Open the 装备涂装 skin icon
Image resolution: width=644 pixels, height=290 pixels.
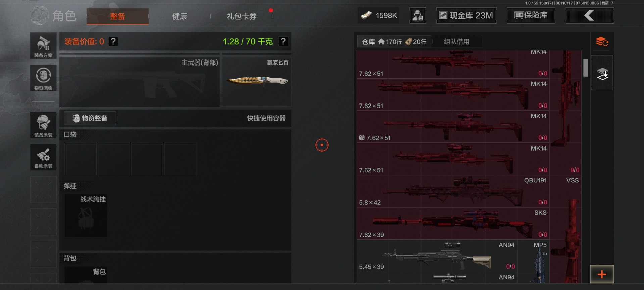click(43, 125)
